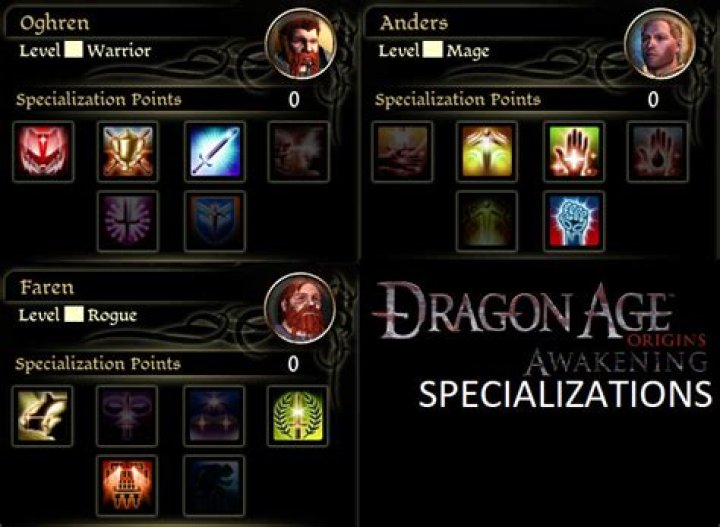Pick Oghren's dimmed blue shield specialization
Viewport: 720px width, 527px height.
pyautogui.click(x=215, y=222)
